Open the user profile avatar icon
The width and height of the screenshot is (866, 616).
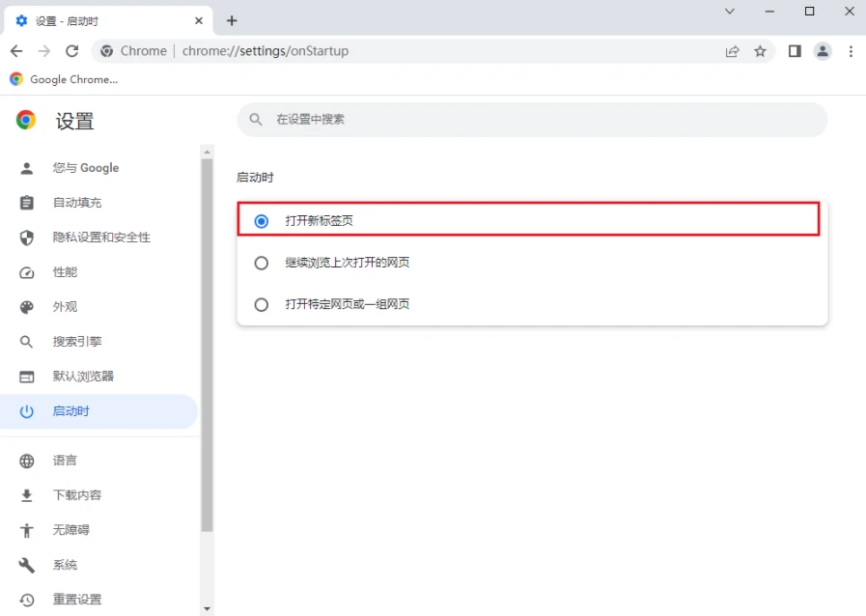(823, 51)
